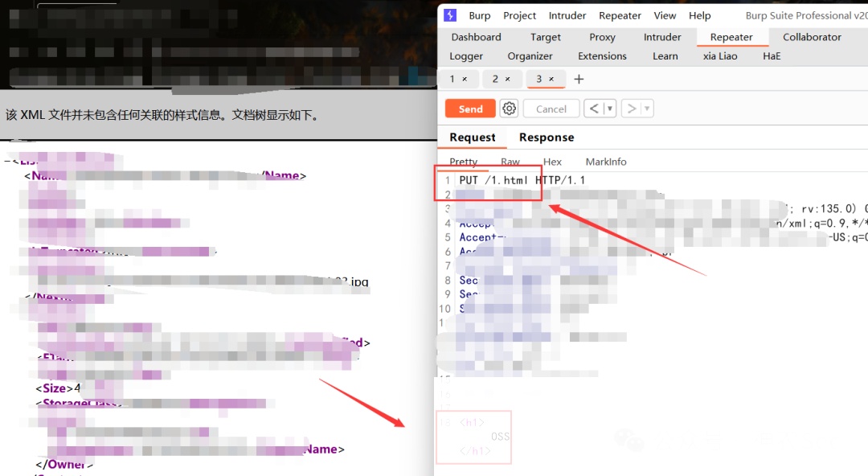Open the Organizer tab
This screenshot has height=476, width=868.
point(530,56)
